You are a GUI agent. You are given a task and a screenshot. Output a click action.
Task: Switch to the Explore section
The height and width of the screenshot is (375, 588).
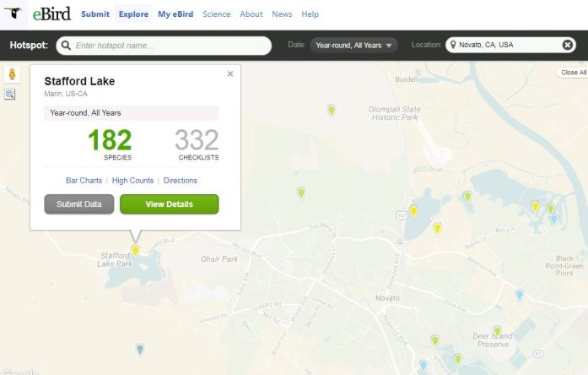(x=133, y=14)
